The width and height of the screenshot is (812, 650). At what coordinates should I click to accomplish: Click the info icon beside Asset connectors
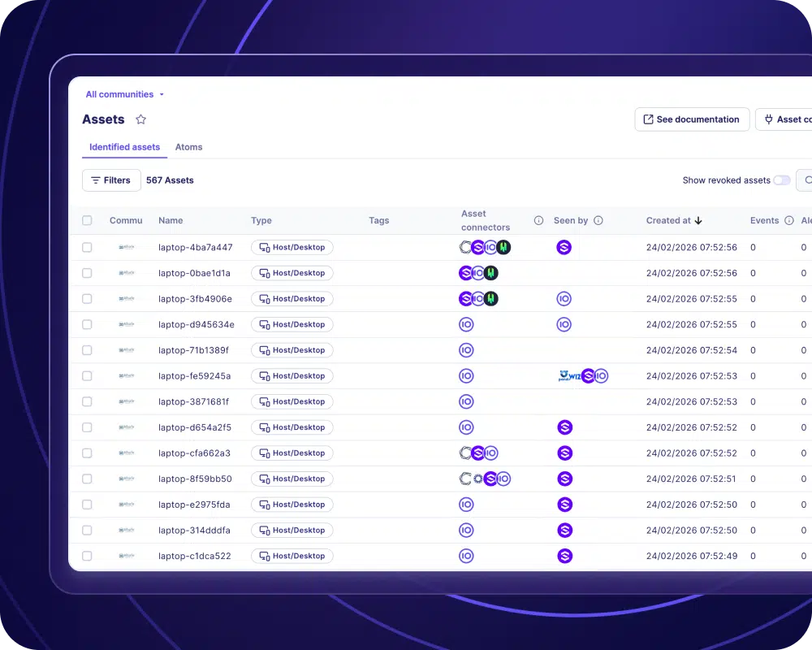[x=538, y=221]
